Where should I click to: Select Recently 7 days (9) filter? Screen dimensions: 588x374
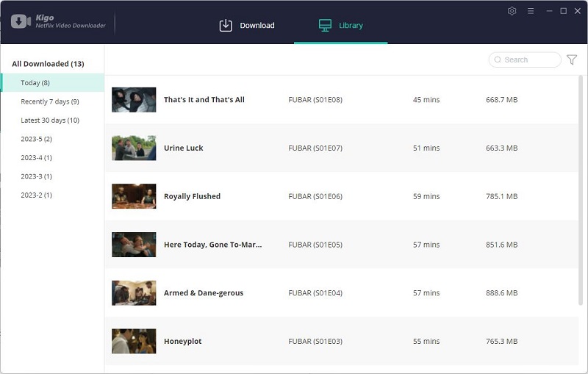(50, 101)
